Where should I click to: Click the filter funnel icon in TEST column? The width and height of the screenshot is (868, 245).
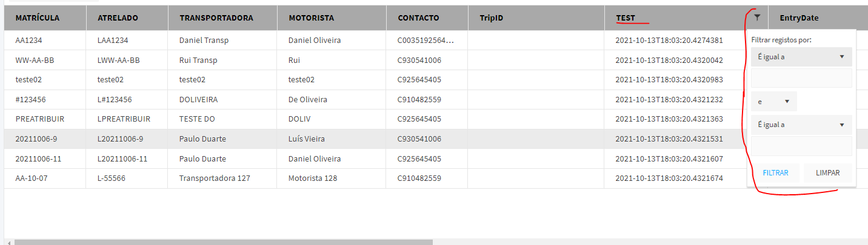click(x=757, y=18)
